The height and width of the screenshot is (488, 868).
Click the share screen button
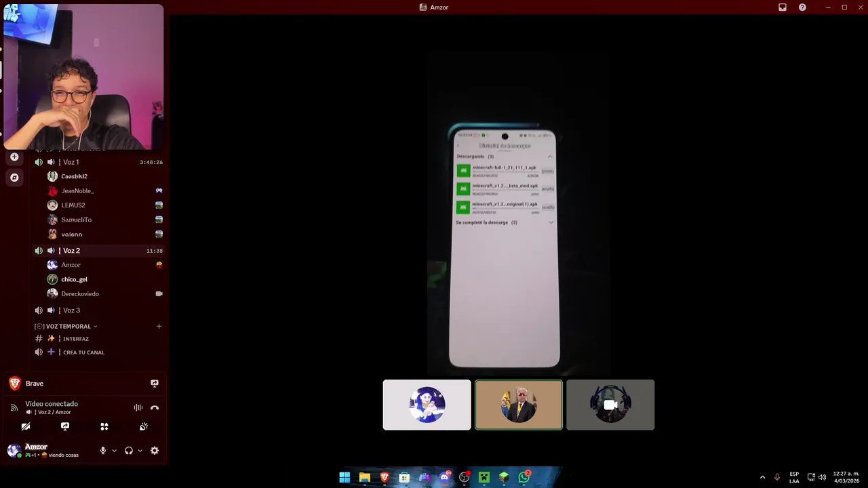[65, 427]
